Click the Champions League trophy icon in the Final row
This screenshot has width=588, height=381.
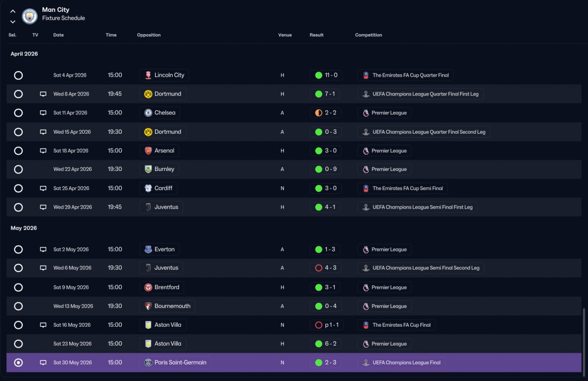(x=366, y=363)
